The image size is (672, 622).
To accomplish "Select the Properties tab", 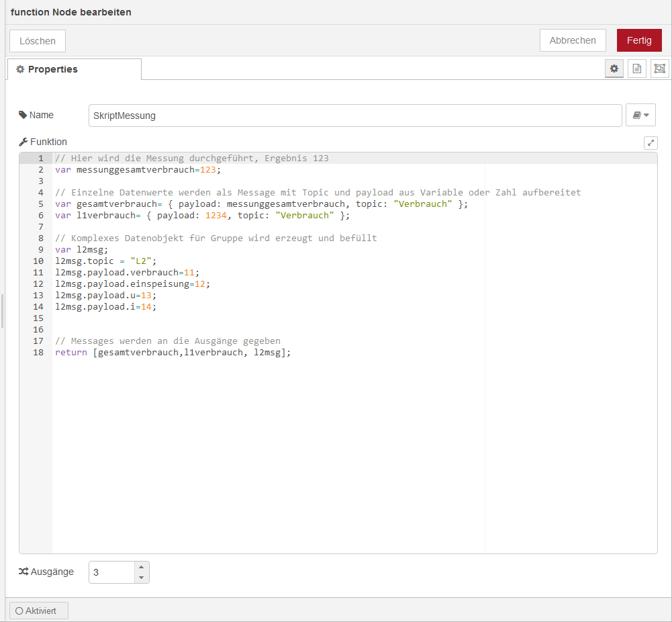I will [x=74, y=69].
